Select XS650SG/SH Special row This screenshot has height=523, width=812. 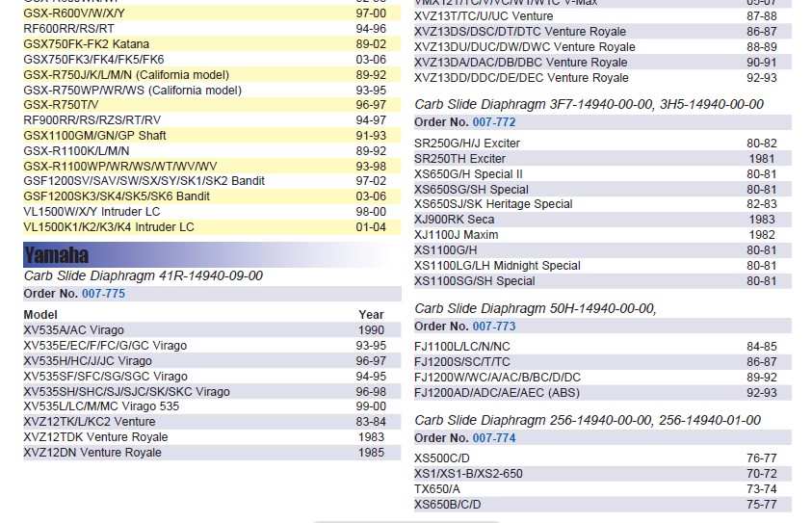tap(603, 190)
